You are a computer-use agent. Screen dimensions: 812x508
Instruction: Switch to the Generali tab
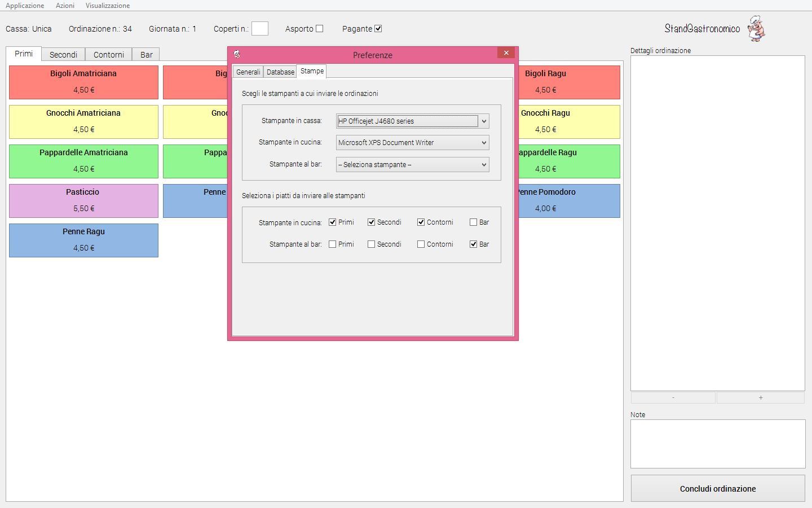248,72
